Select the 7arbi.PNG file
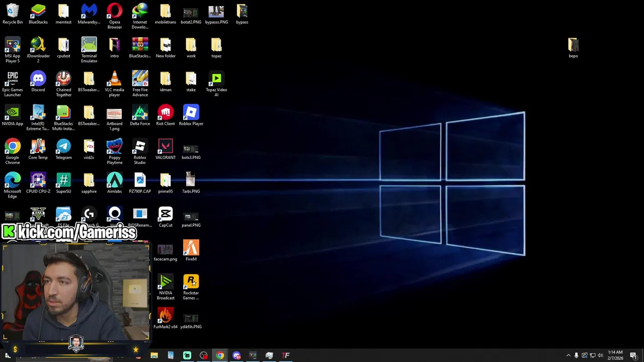This screenshot has width=644, height=362. (x=191, y=183)
